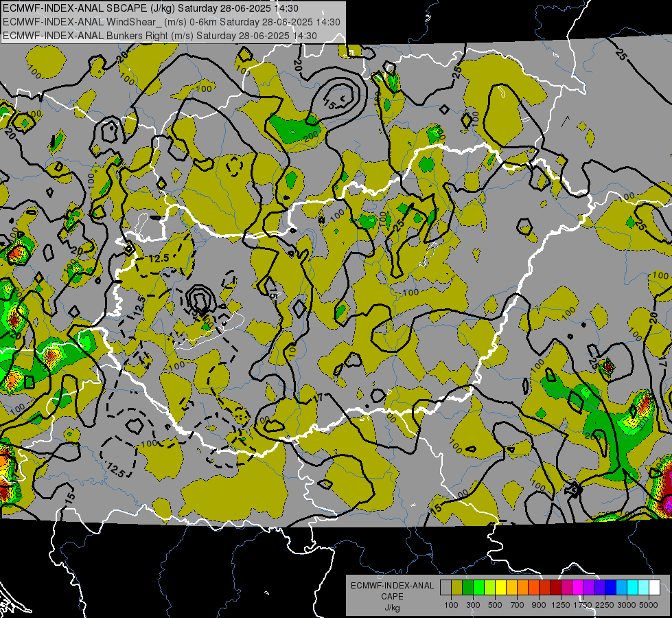This screenshot has width=672, height=618.
Task: Click the 500 tick label in legend
Action: 495,605
